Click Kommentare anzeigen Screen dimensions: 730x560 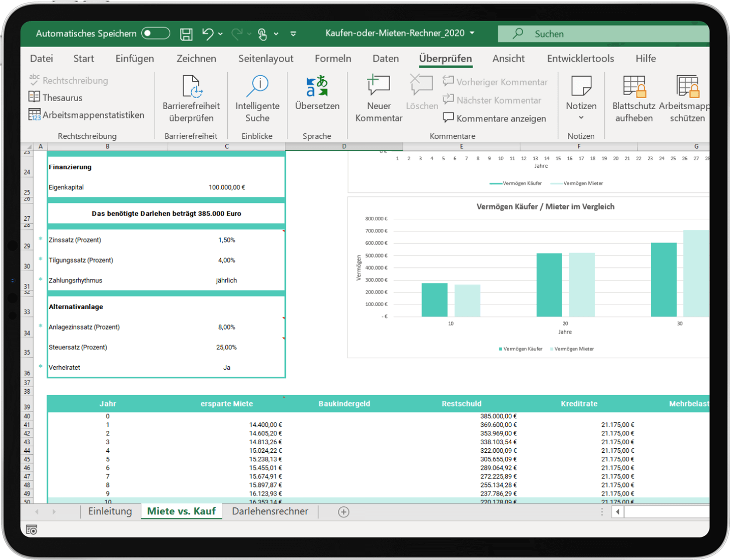tap(494, 118)
